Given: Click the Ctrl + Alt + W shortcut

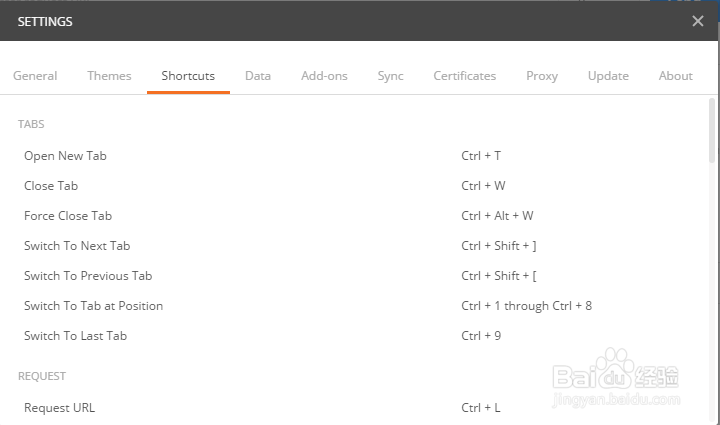Looking at the screenshot, I should point(497,216).
